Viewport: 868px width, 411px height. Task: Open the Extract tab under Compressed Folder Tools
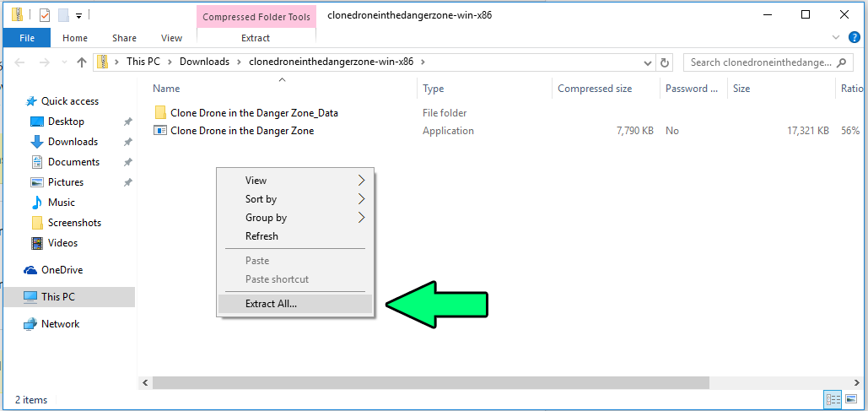256,38
